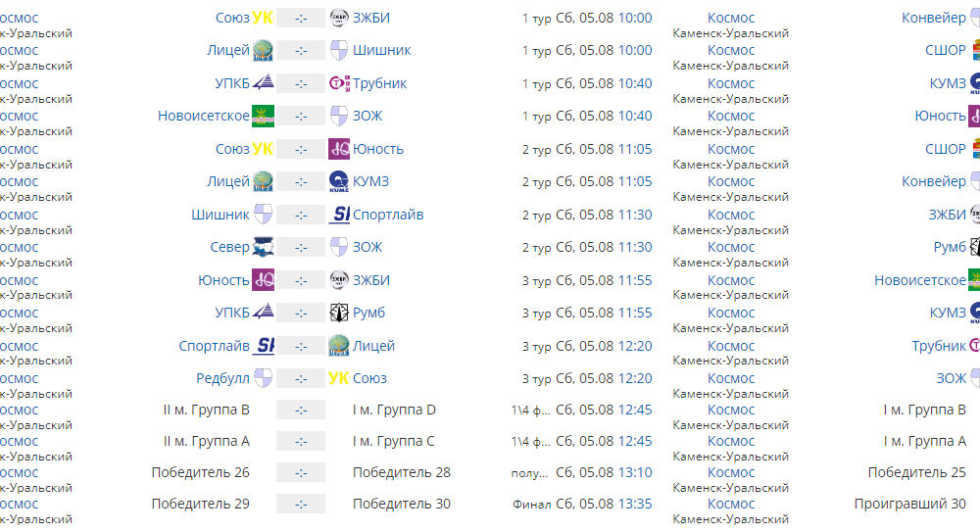Open Космос venue link after Север–ЗОЖ match time
This screenshot has width=980, height=532.
point(731,248)
